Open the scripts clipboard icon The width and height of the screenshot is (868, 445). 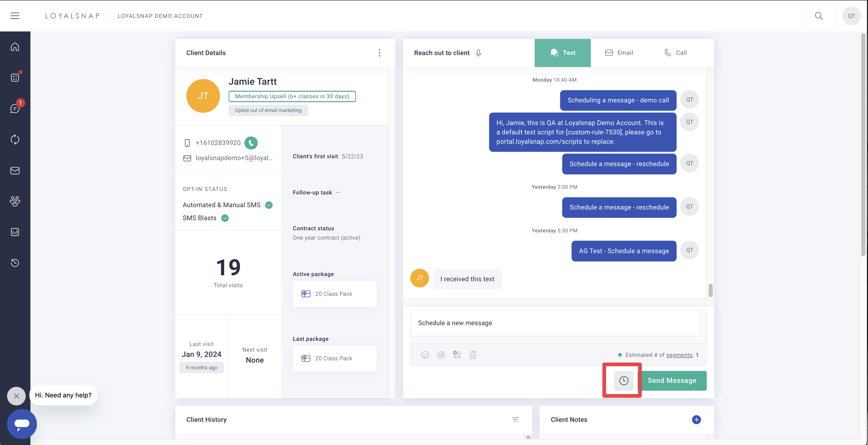pos(473,355)
